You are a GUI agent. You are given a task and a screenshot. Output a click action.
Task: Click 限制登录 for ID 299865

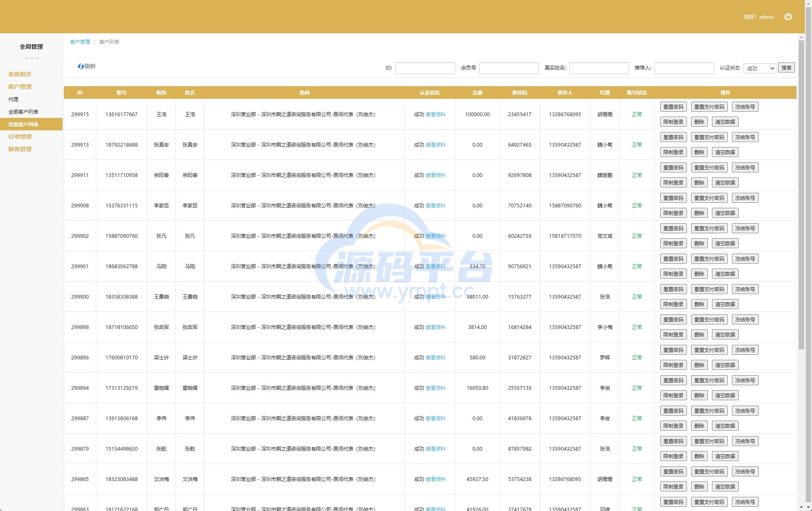coord(673,487)
